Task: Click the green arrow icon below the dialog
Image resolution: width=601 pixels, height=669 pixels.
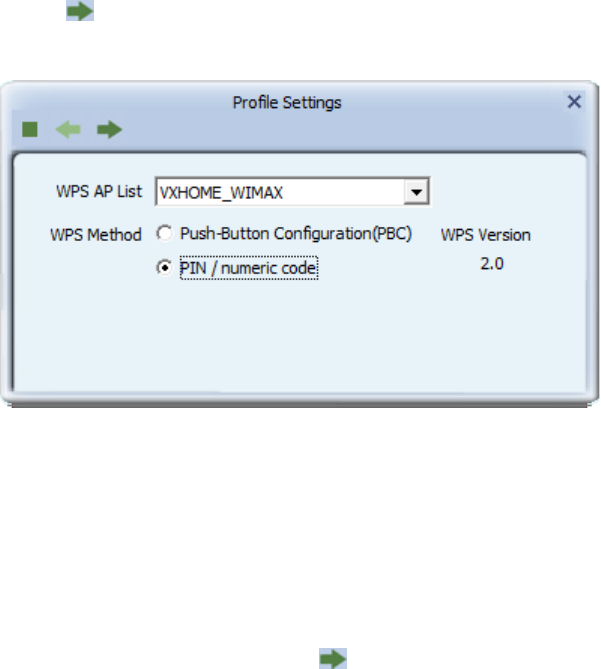Action: pyautogui.click(x=333, y=658)
